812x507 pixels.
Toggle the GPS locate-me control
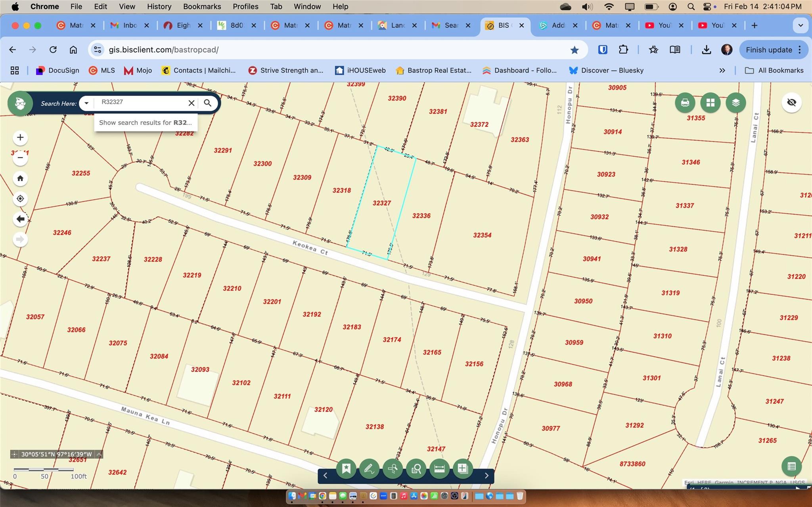pos(20,199)
